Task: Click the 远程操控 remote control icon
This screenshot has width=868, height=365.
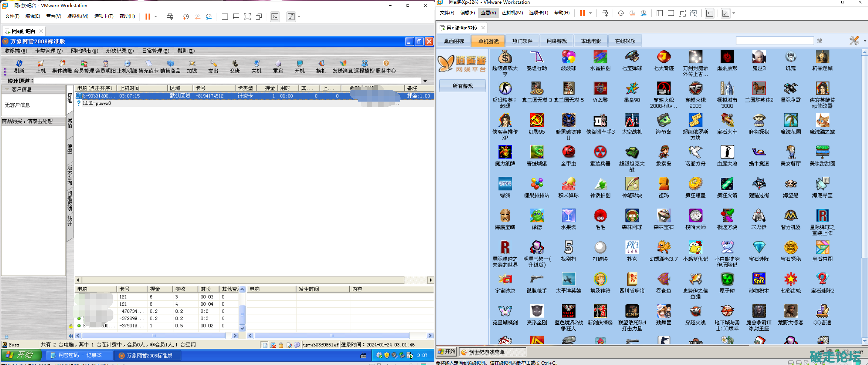Action: point(364,66)
